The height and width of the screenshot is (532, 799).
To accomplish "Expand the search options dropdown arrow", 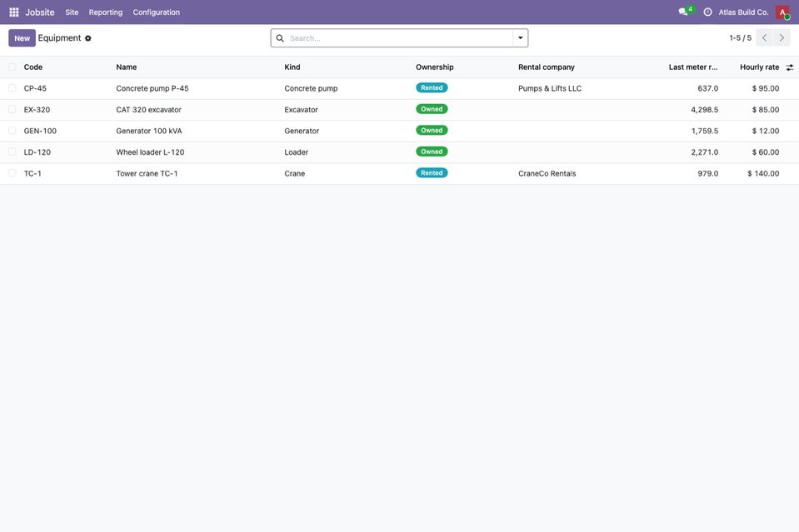I will 520,38.
